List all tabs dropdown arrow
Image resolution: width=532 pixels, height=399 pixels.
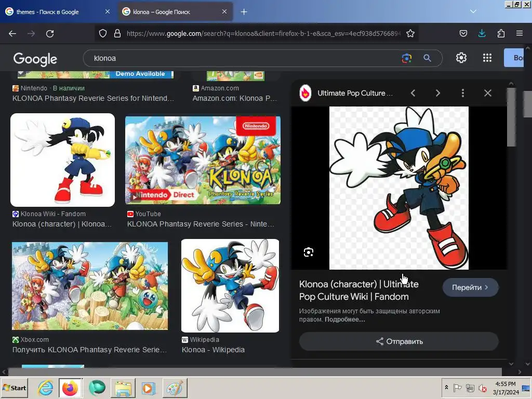473,11
